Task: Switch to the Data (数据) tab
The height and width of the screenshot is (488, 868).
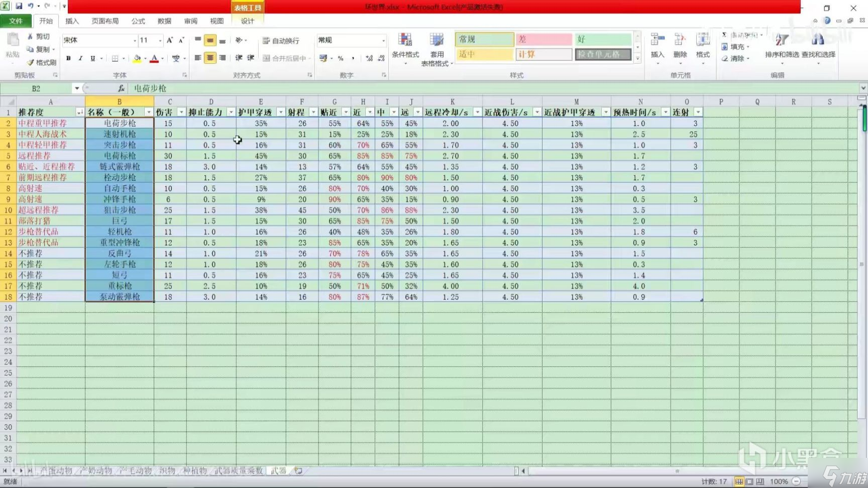Action: coord(164,21)
